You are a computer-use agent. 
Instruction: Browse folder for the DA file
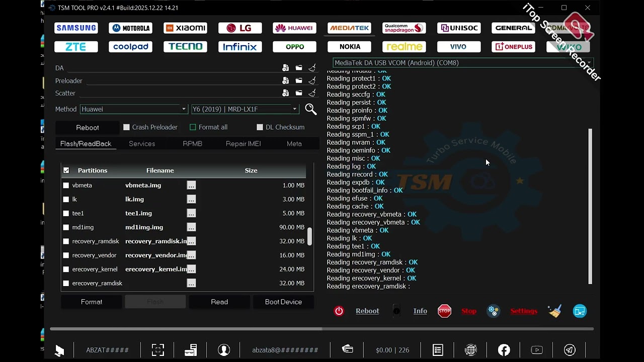[x=299, y=68]
